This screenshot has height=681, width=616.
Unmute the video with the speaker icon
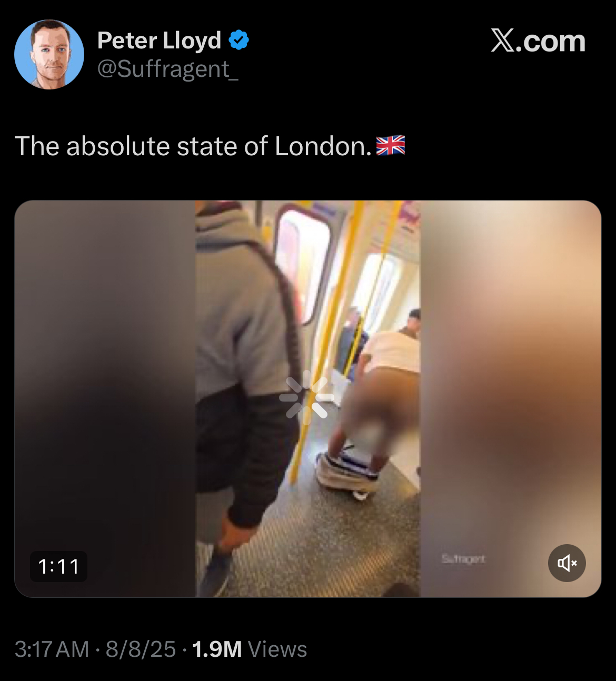(567, 563)
